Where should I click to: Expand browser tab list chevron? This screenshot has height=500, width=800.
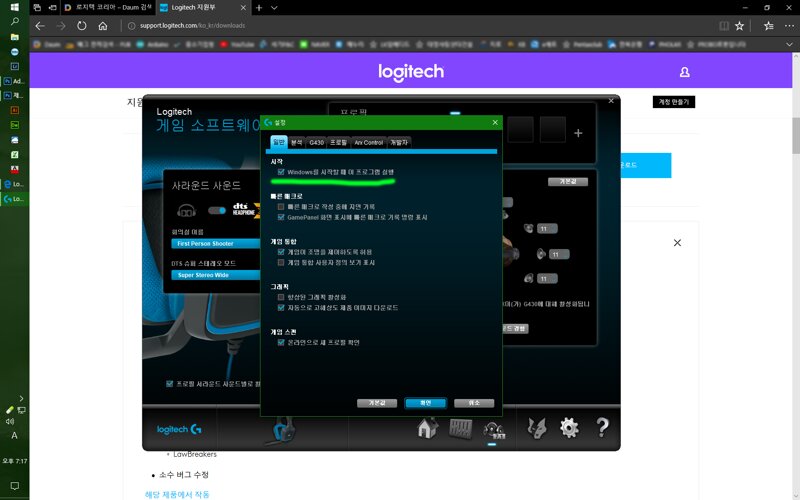click(274, 8)
